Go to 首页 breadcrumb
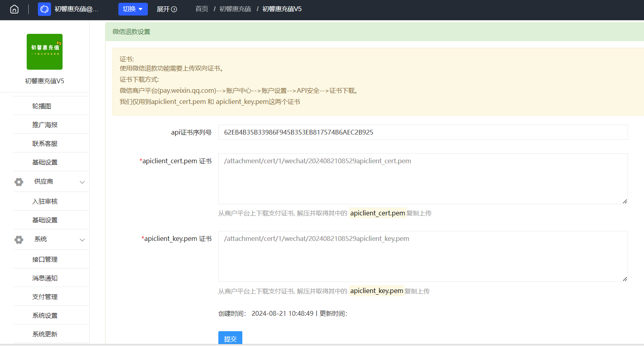The height and width of the screenshot is (346, 644). 202,9
